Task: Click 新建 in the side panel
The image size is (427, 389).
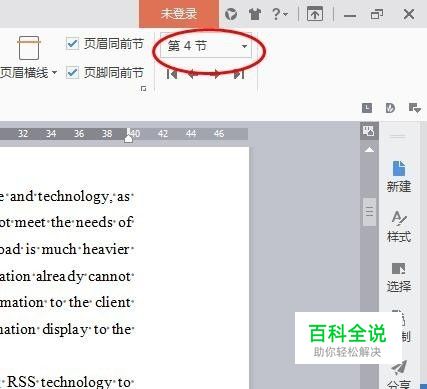Action: coord(399,177)
